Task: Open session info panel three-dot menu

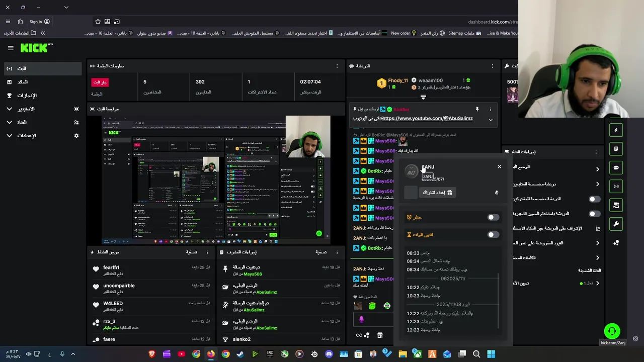Action: click(337, 66)
